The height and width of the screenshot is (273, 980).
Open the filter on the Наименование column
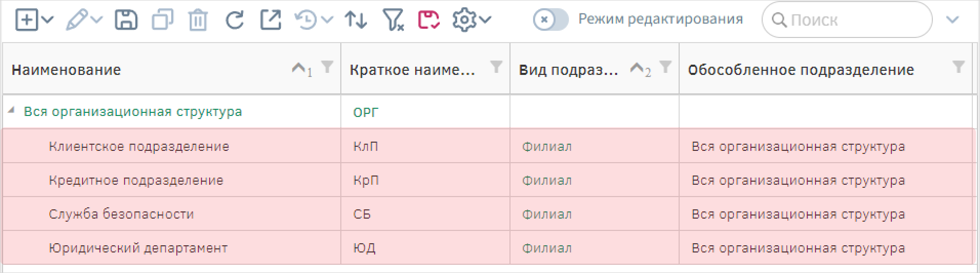pos(327,66)
